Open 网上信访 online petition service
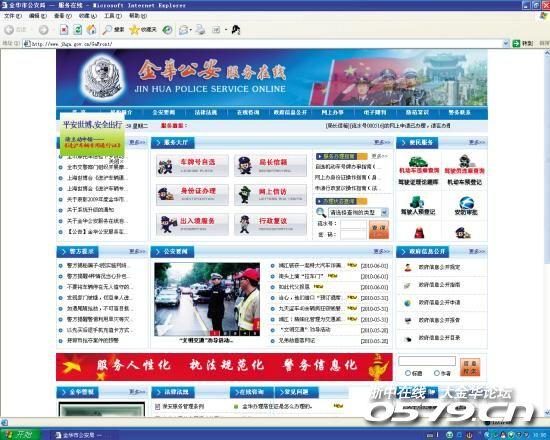The height and width of the screenshot is (440, 550). point(270,195)
